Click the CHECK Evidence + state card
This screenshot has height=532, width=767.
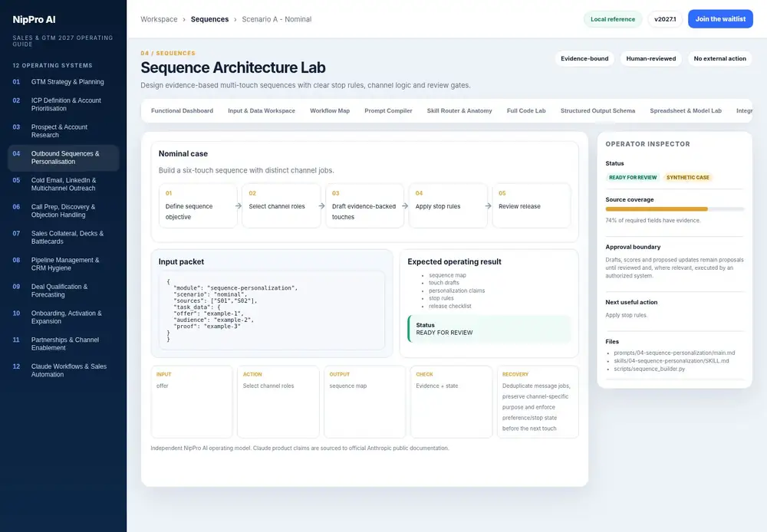[x=452, y=402]
